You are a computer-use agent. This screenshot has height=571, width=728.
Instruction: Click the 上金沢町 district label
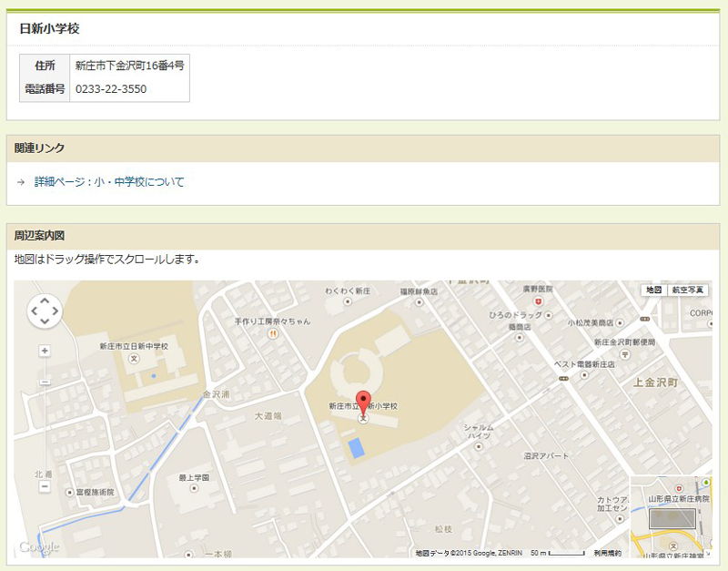click(x=655, y=382)
